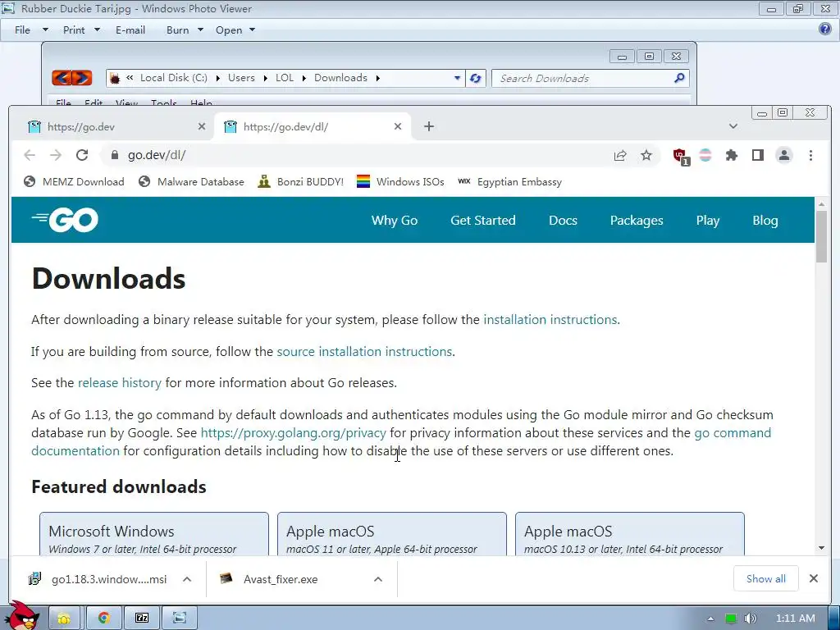Open Windows ISOs bookmark

[400, 181]
